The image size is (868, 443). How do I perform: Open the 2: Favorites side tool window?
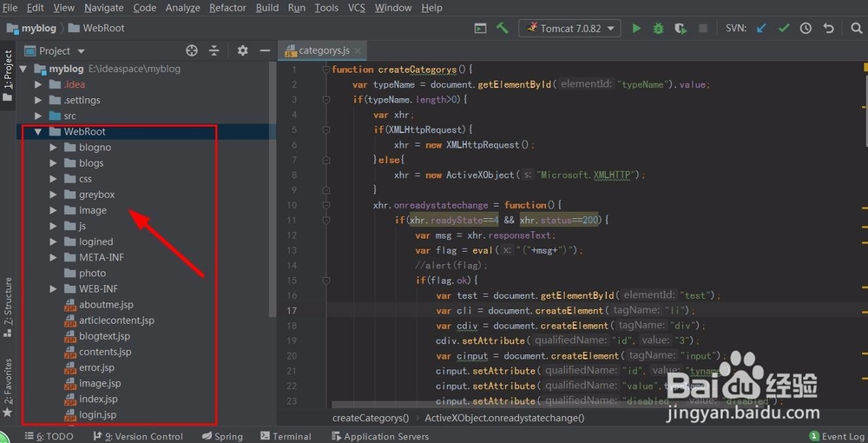coord(8,387)
